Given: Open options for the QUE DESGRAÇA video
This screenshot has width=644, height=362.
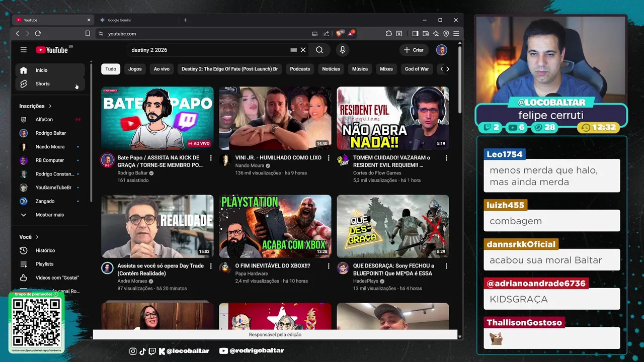Looking at the screenshot, I should click(x=446, y=266).
